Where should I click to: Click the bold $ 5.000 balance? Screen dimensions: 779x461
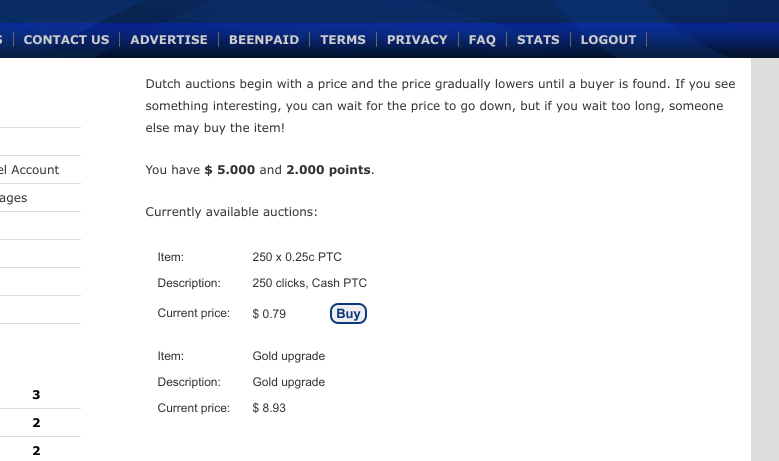tap(230, 170)
